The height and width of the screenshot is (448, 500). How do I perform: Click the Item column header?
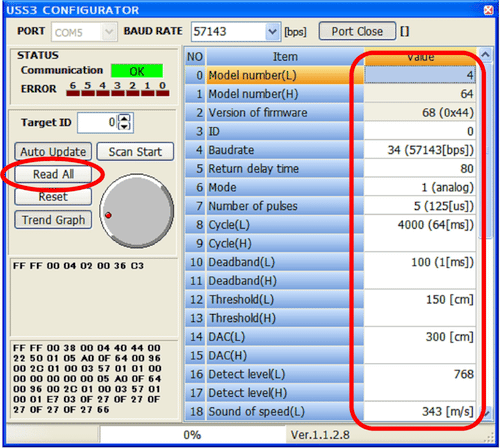285,57
